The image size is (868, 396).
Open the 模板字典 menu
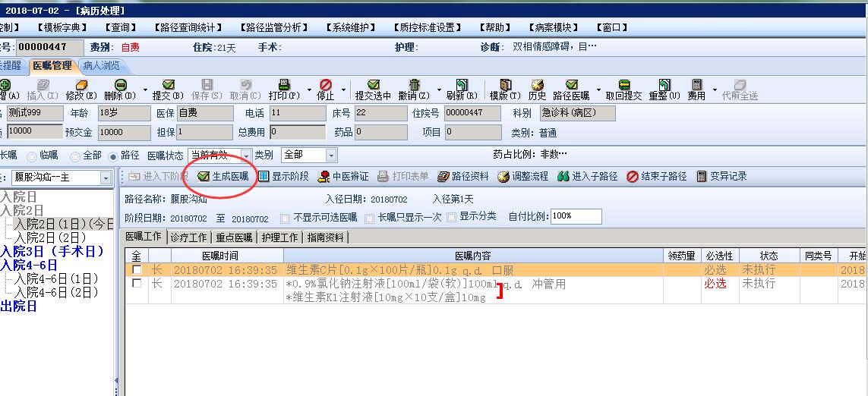click(62, 27)
